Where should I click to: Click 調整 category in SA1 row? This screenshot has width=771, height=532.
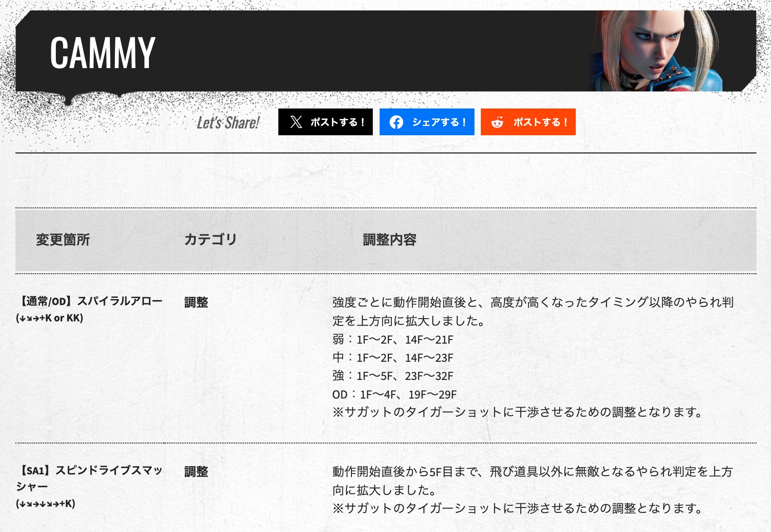(196, 472)
